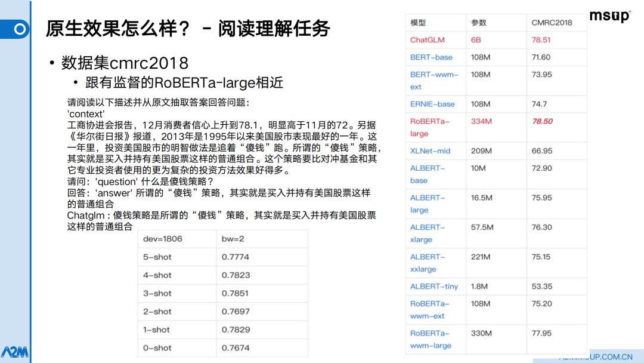Screen dimensions: 644x363
Task: Click the 5-shot row label
Action: (x=157, y=257)
